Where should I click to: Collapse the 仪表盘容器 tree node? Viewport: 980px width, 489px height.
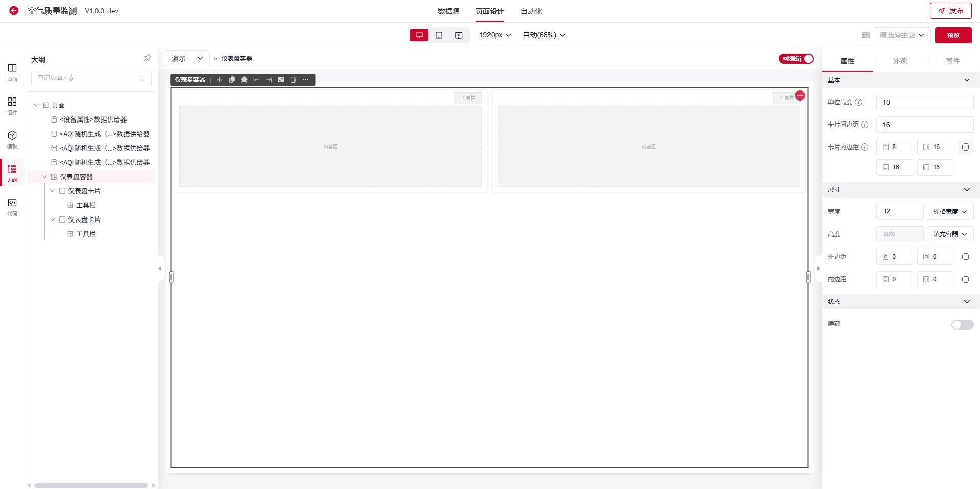pos(44,177)
